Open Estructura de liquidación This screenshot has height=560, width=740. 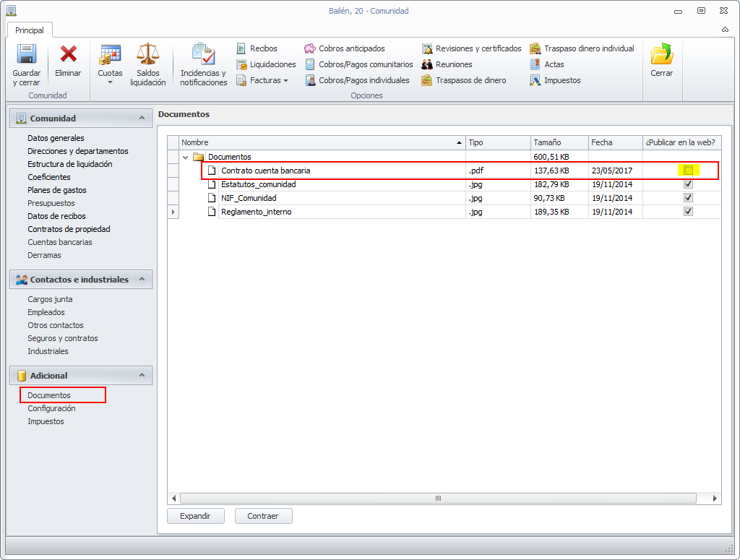(x=70, y=164)
